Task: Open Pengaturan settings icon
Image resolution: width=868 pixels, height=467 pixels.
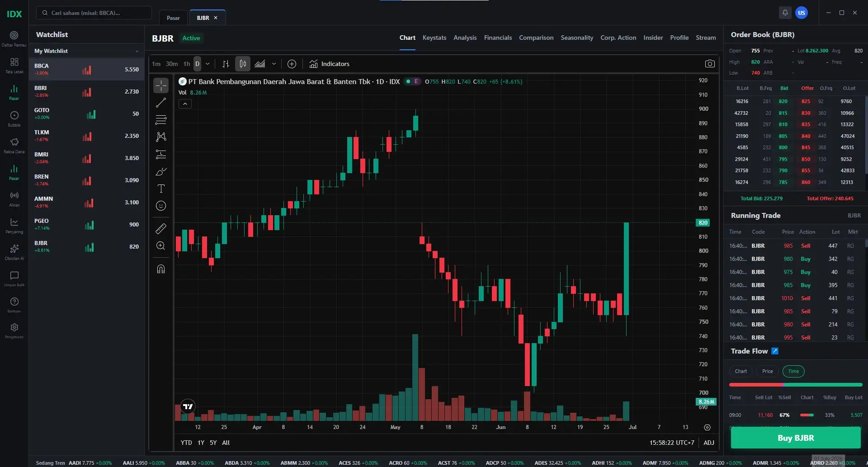Action: pos(14,330)
